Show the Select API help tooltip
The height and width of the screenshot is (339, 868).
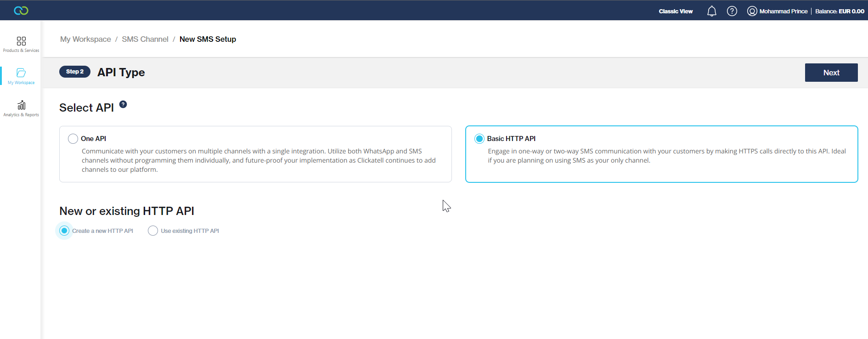click(123, 104)
